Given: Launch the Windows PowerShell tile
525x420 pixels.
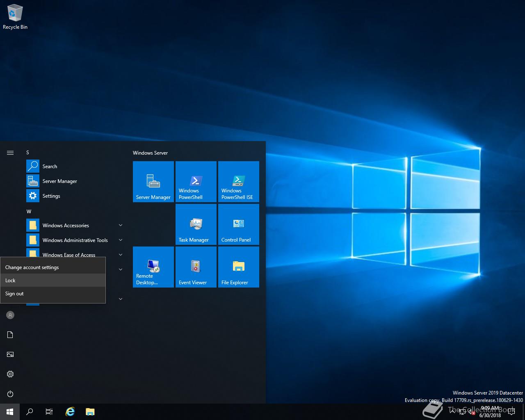Looking at the screenshot, I should tap(196, 182).
